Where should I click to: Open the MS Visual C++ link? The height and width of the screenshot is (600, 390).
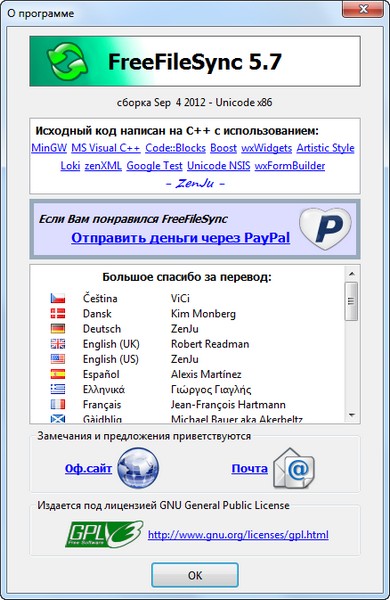pos(106,148)
